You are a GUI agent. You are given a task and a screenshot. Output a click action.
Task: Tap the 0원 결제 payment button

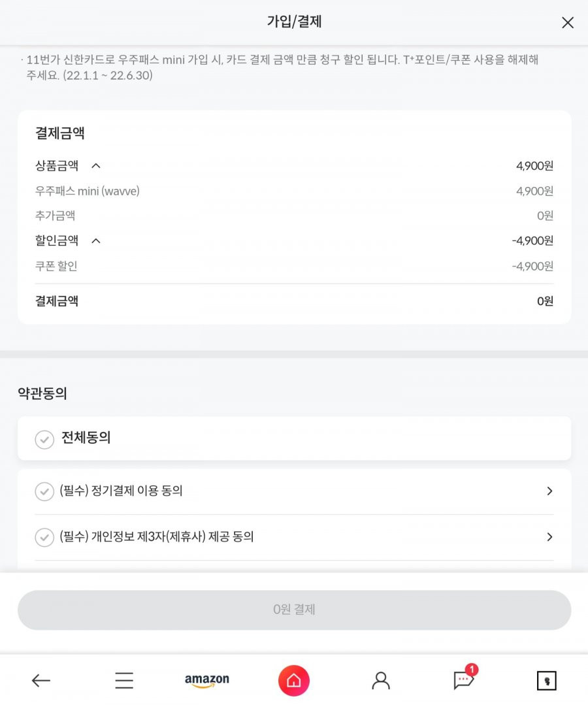tap(295, 610)
